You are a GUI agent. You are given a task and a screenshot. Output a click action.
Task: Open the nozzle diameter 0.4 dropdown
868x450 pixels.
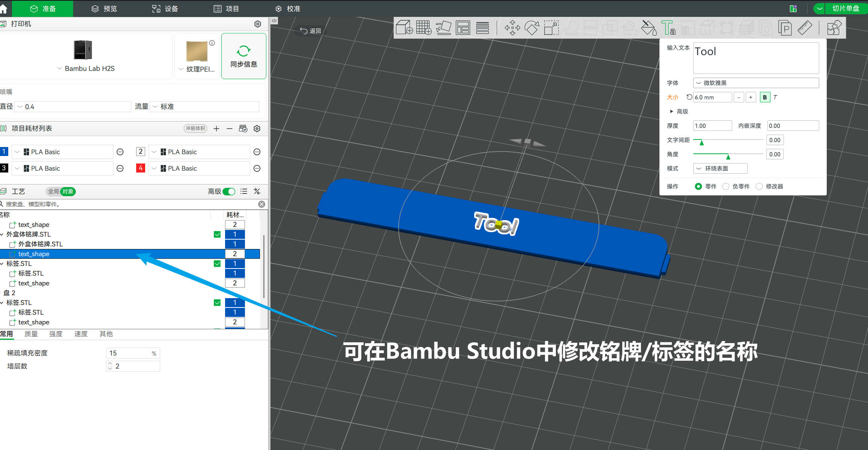point(72,107)
